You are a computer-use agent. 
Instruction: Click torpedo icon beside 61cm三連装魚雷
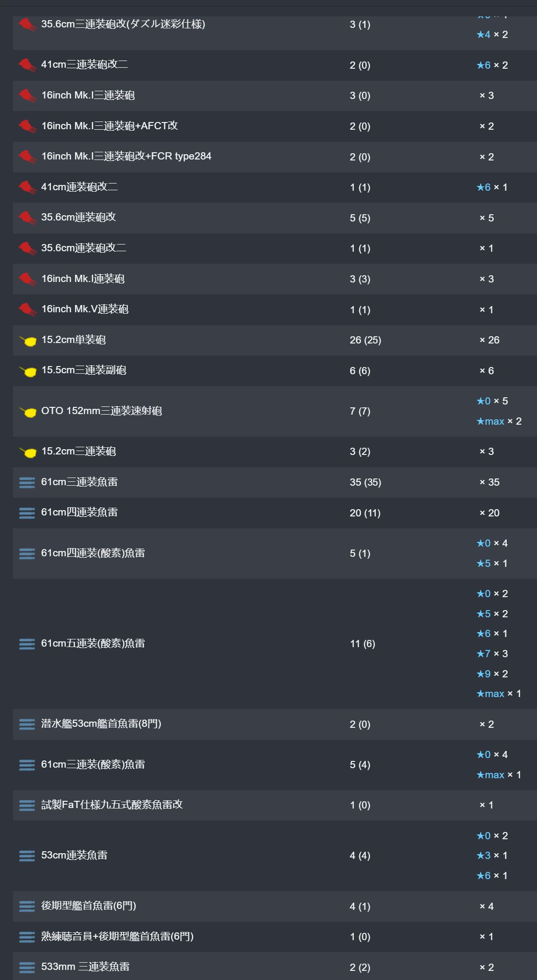click(27, 482)
